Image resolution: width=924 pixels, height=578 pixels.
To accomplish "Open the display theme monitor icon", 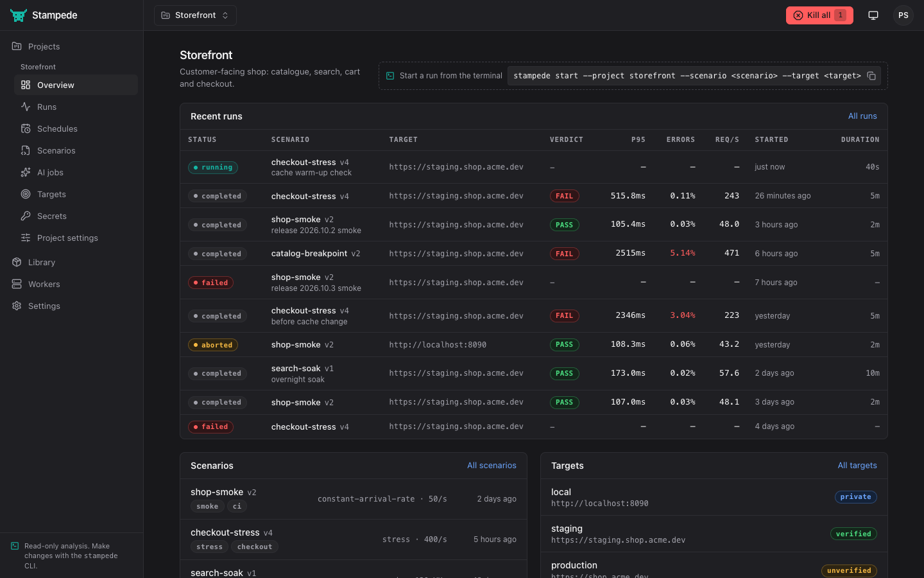I will (873, 15).
